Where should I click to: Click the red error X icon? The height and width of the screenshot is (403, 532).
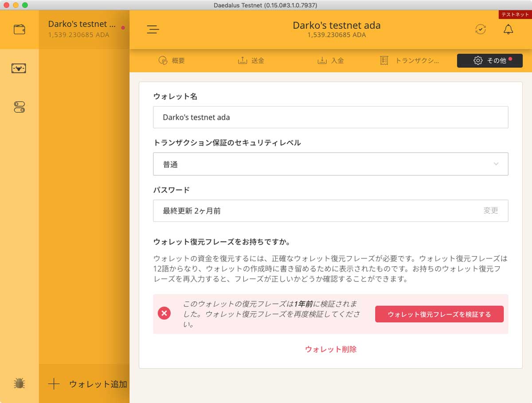164,313
